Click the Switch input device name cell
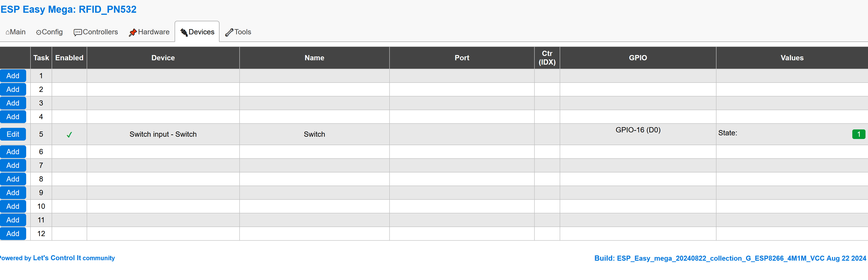This screenshot has height=280, width=868. pyautogui.click(x=163, y=134)
